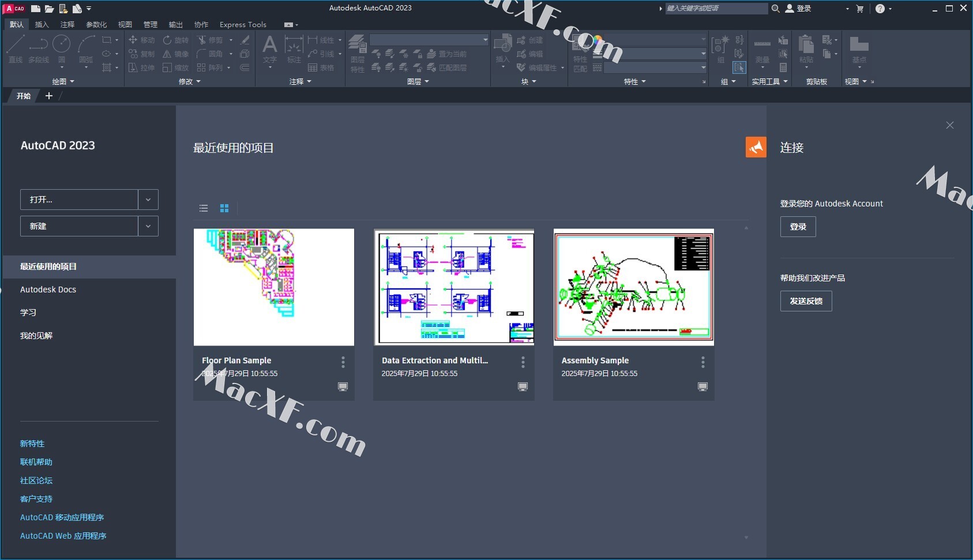Expand the 新建 dropdown arrow

[x=148, y=226]
